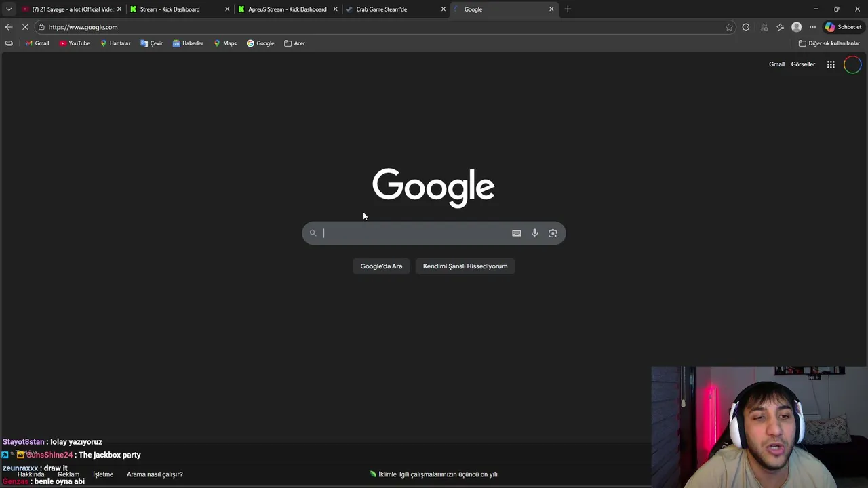Viewport: 868px width, 488px height.
Task: Restore down the browser window
Action: tap(837, 9)
